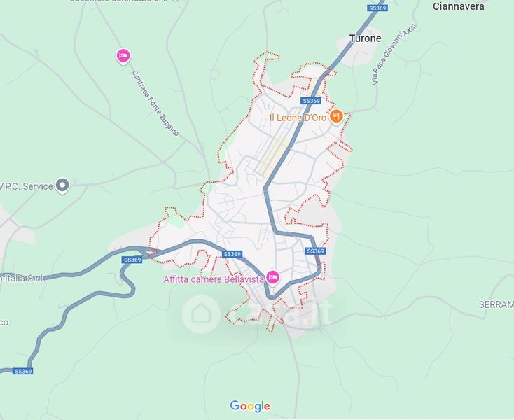Select the pink hotel pin near Contrada Fonte Zuppino
514x420 pixels.
tap(123, 56)
